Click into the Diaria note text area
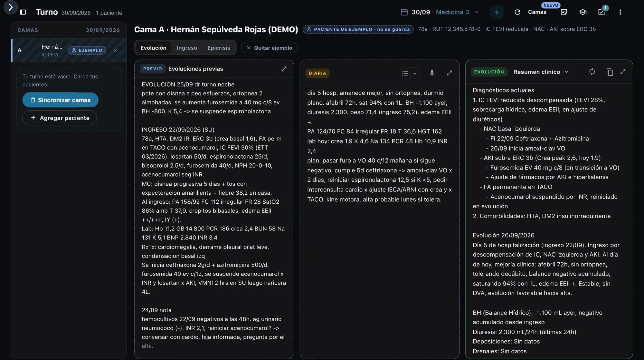 [379, 222]
